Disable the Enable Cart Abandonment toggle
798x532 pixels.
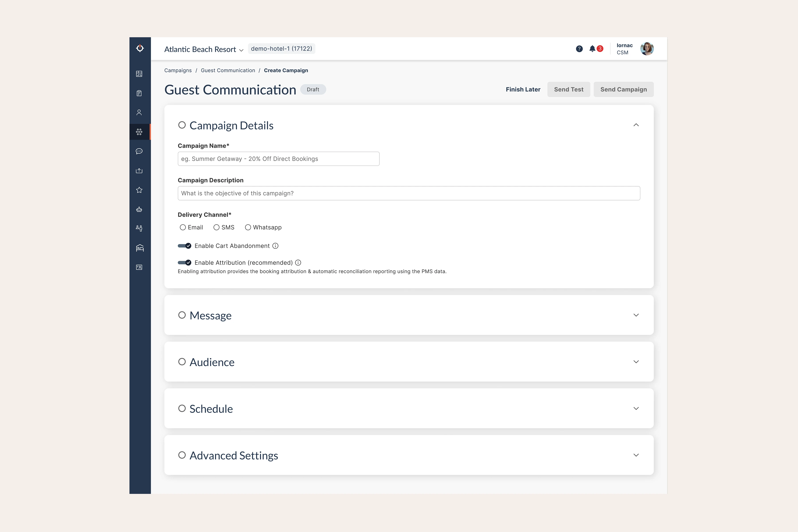pos(184,246)
